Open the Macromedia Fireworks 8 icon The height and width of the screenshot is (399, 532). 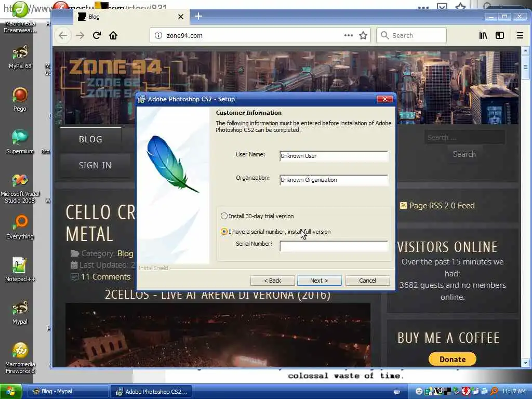20,358
